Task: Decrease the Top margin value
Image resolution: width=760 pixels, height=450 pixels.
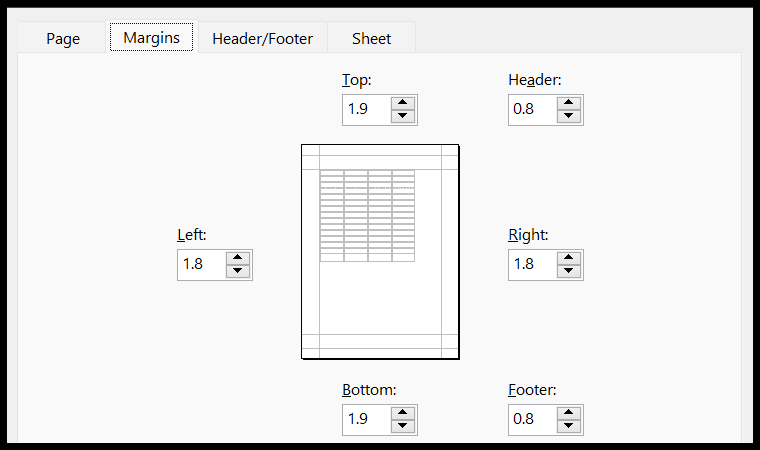Action: [x=402, y=116]
